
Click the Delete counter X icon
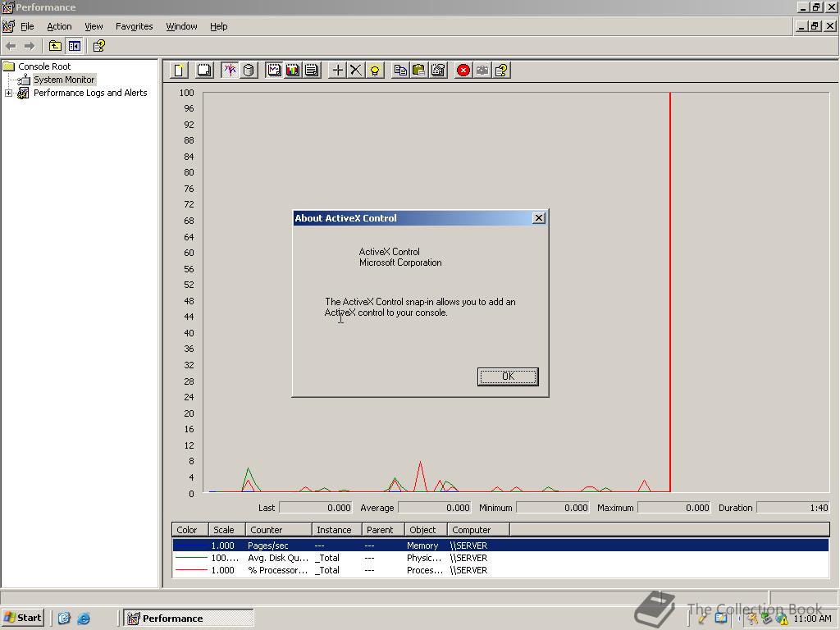[x=356, y=71]
